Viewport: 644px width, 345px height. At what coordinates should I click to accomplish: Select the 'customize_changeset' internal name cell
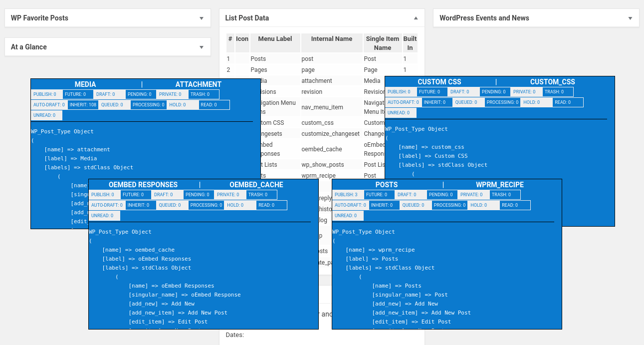click(332, 134)
